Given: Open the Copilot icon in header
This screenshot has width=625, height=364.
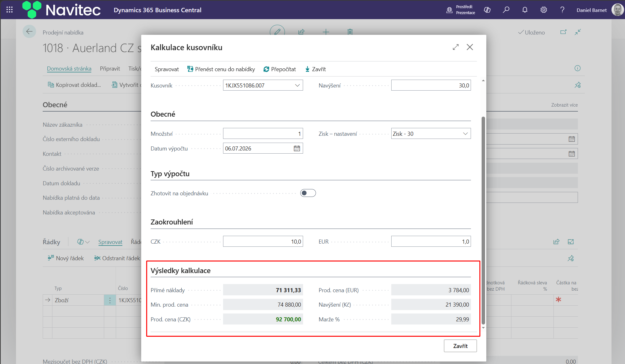Looking at the screenshot, I should (x=487, y=10).
